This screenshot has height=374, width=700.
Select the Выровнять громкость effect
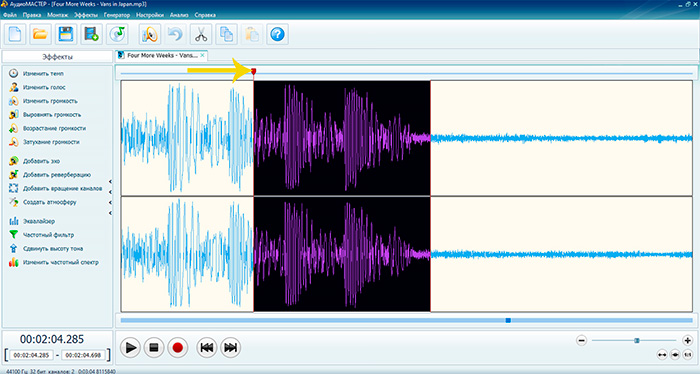point(45,115)
